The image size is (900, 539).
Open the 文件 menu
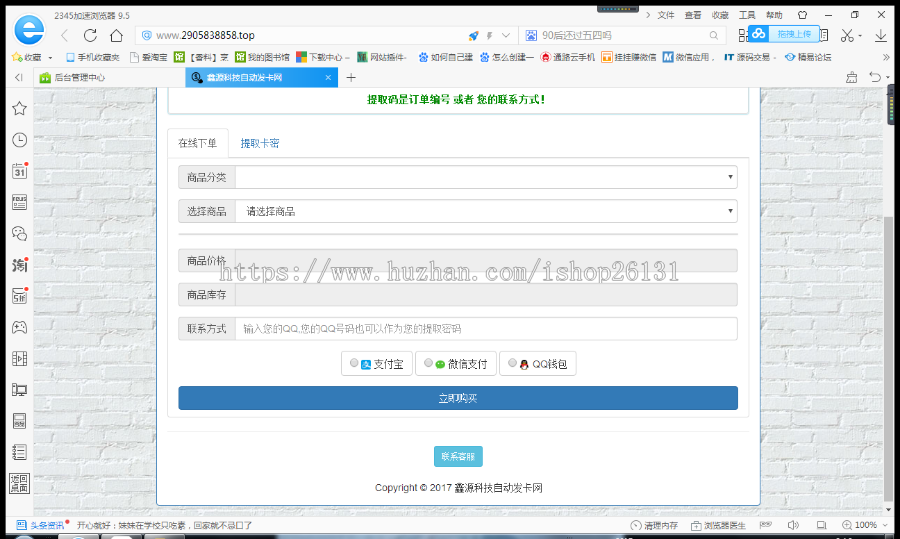pyautogui.click(x=666, y=15)
